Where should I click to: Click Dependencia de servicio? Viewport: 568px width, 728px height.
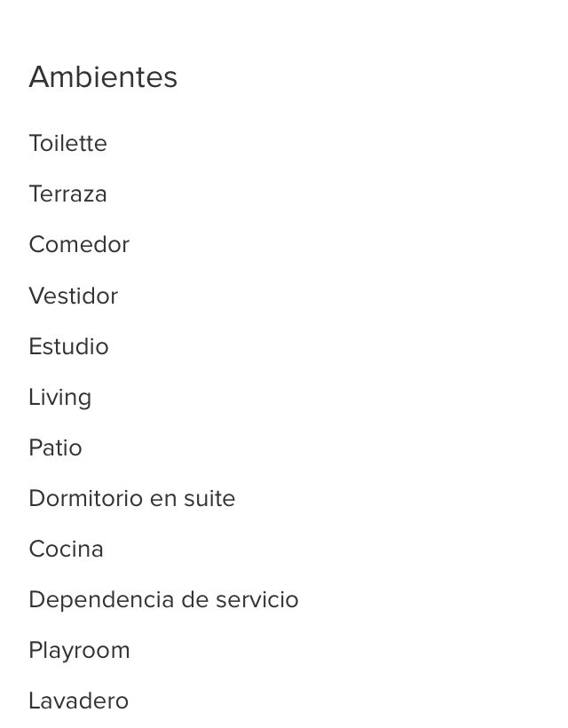163,599
